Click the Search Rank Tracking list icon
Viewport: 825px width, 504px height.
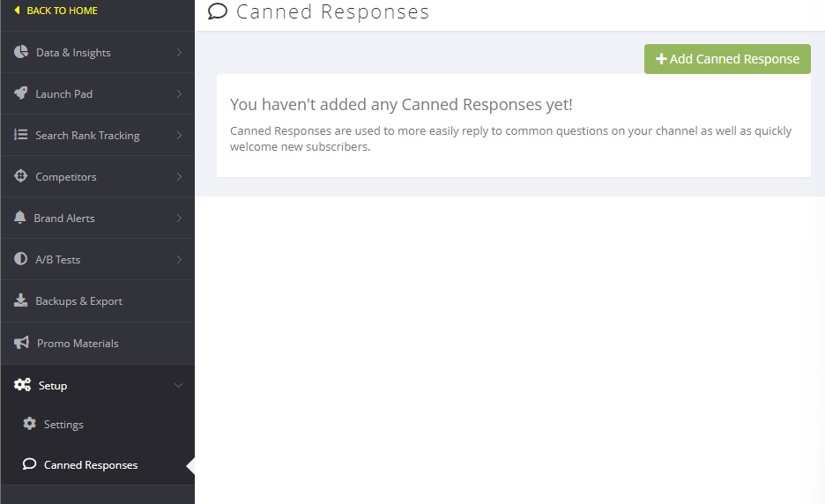click(x=21, y=135)
